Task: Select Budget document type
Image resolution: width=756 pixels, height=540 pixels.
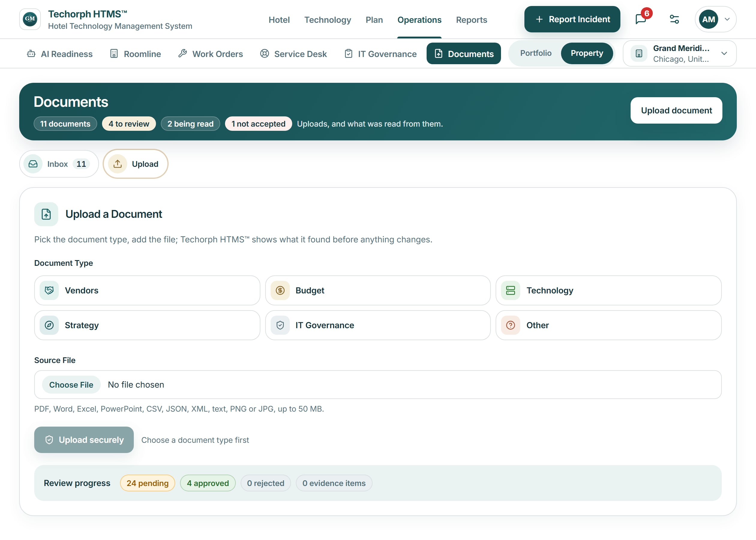Action: pyautogui.click(x=378, y=290)
